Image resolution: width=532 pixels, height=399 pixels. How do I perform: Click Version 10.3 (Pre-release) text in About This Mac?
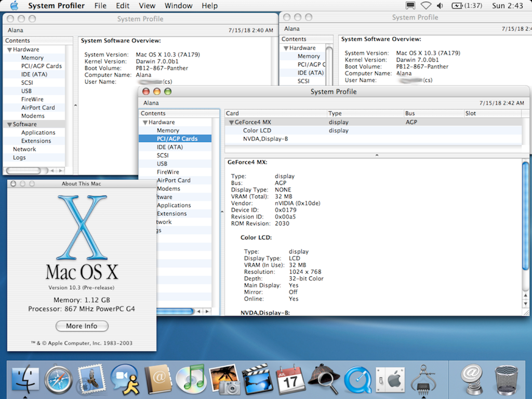tap(82, 287)
